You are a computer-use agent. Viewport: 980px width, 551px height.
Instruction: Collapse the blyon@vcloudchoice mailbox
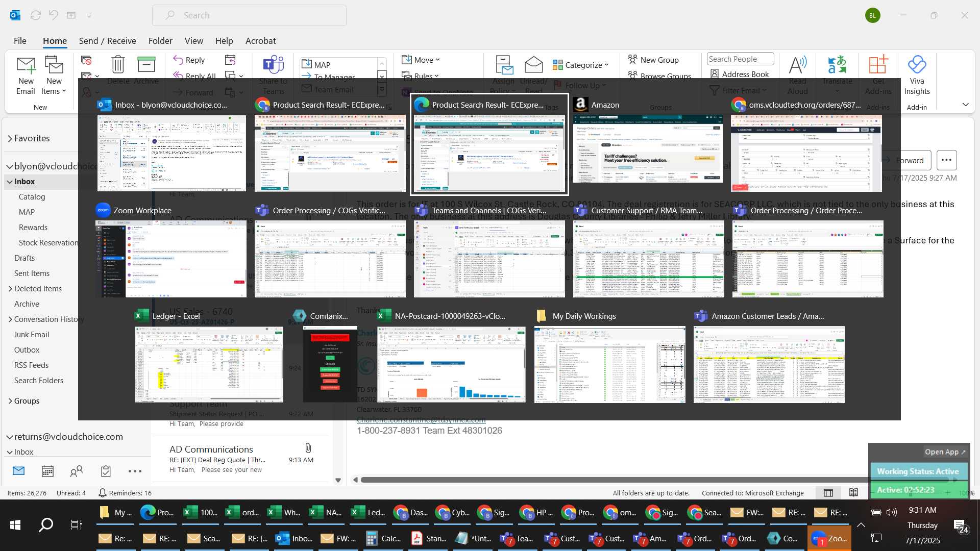point(10,166)
